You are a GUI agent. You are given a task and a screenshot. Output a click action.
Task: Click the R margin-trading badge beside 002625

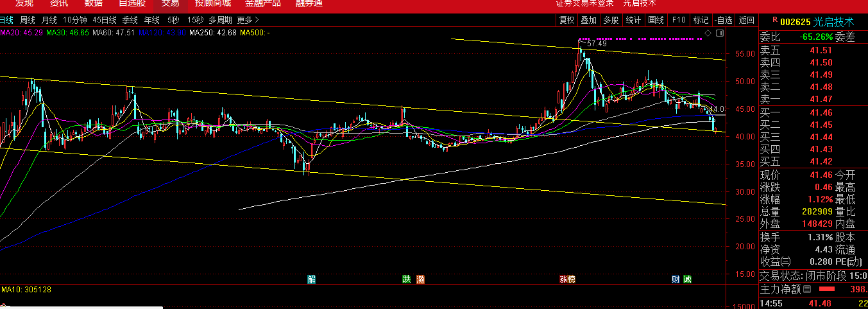(776, 21)
